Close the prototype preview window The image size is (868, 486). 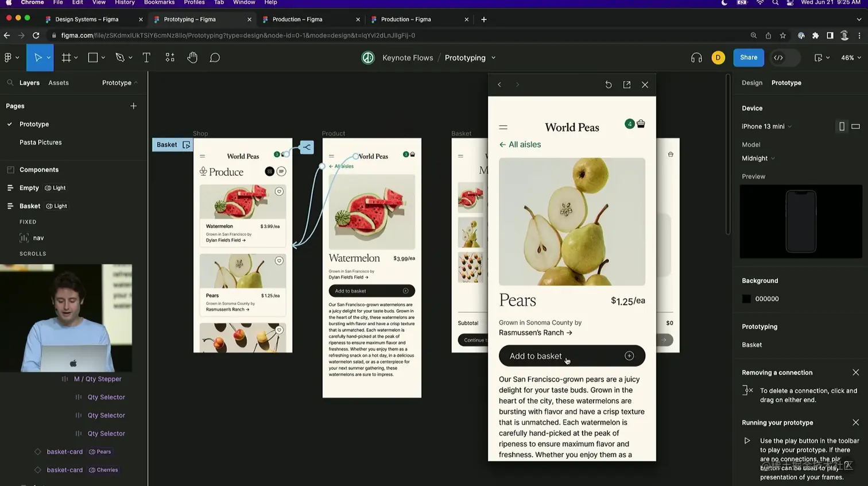click(x=645, y=84)
